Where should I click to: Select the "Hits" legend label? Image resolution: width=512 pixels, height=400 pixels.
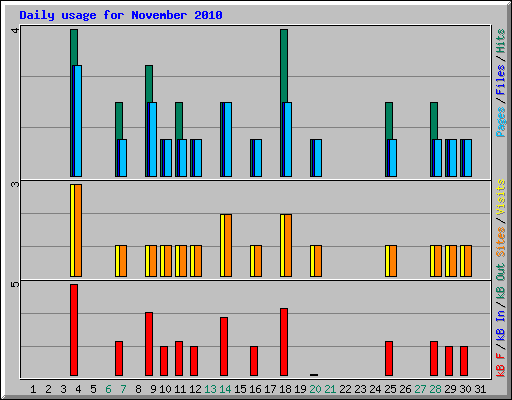tap(501, 41)
